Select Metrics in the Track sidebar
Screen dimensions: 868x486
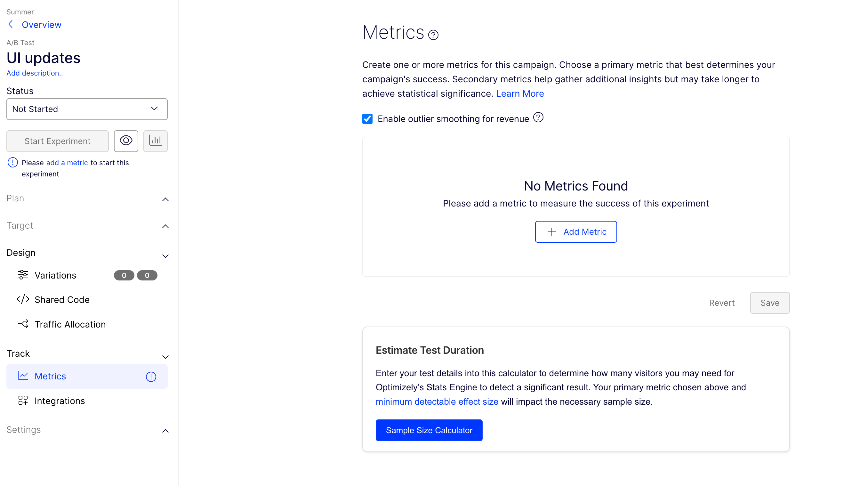[x=50, y=376]
